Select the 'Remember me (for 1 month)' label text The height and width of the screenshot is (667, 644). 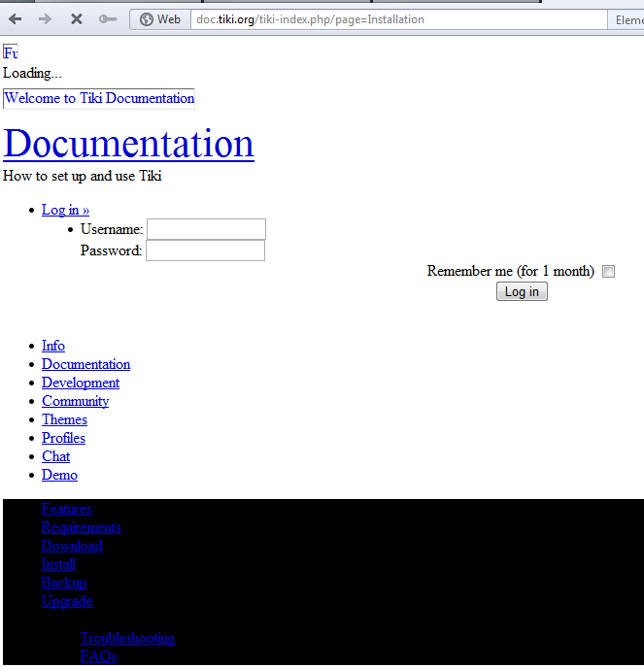(511, 271)
